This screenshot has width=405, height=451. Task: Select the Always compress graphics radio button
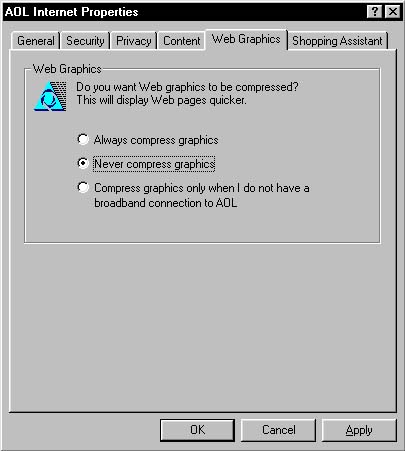83,139
